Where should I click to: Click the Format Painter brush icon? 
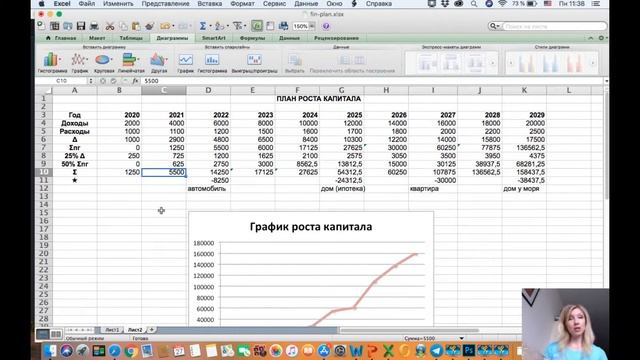(x=149, y=26)
